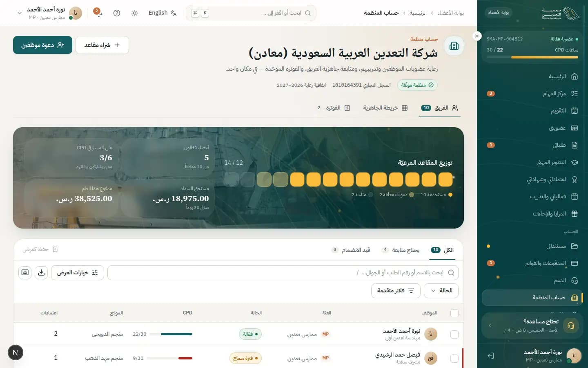This screenshot has height=368, width=588.
Task: Click the التقويم calendar icon
Action: [x=575, y=111]
